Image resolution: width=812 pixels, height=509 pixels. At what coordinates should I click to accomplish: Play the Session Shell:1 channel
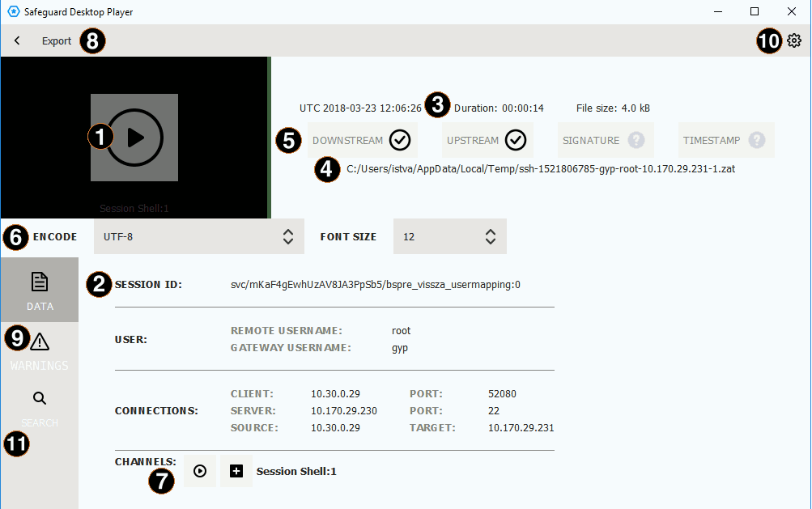click(200, 471)
